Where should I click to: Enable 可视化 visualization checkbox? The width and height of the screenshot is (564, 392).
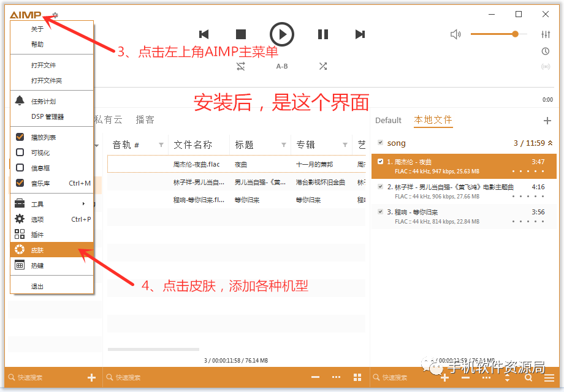coord(20,153)
